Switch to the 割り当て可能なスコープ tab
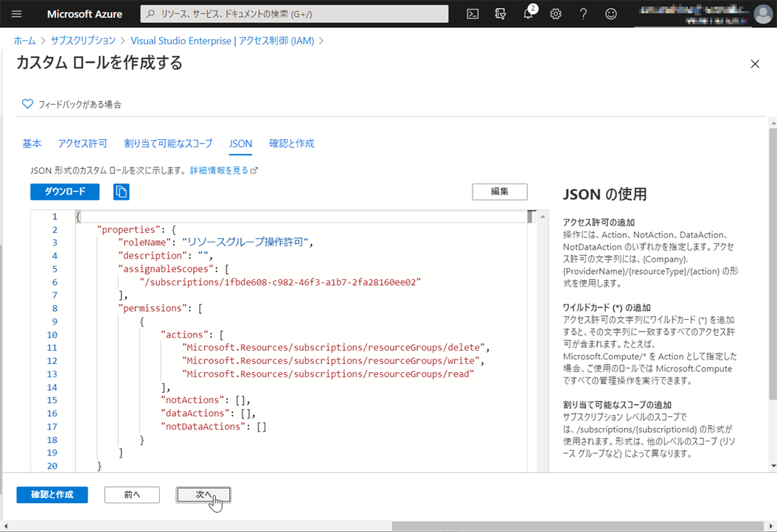 168,144
